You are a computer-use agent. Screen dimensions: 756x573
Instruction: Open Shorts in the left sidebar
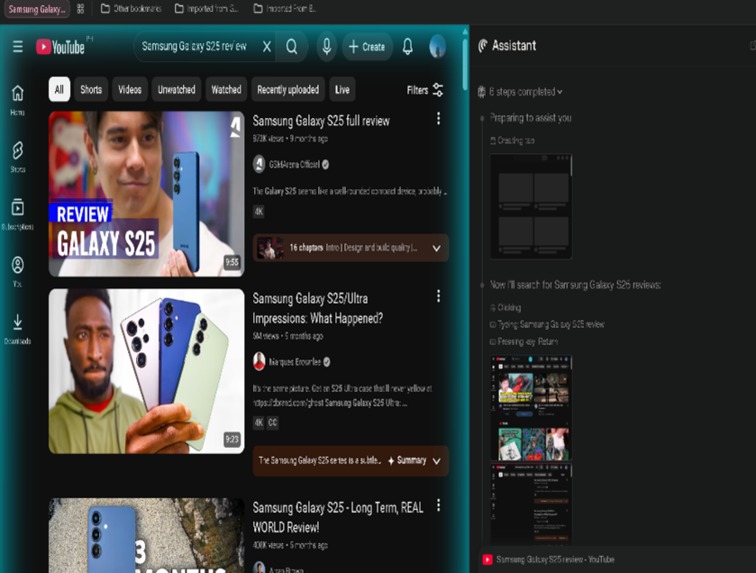(x=18, y=157)
